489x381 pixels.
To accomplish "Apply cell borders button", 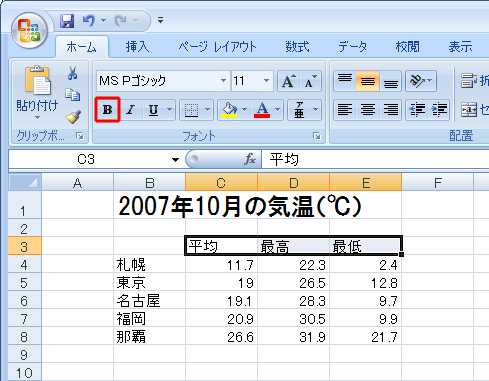I will (191, 110).
